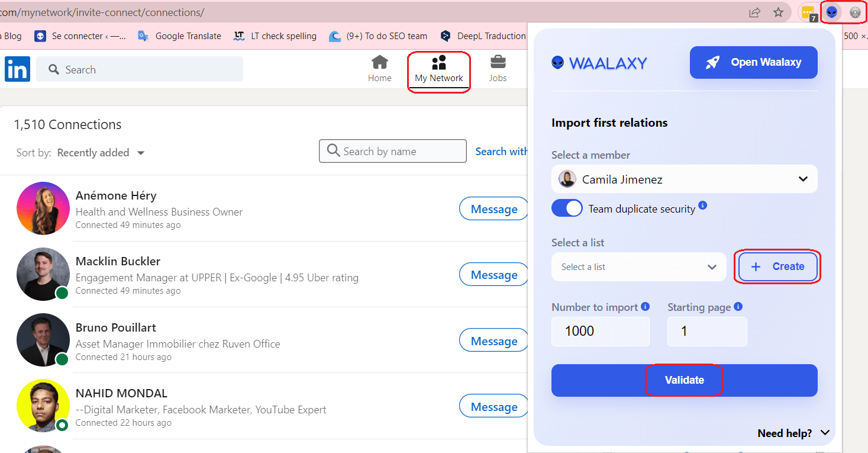Image resolution: width=868 pixels, height=453 pixels.
Task: Open the Search with filters link
Action: (501, 152)
